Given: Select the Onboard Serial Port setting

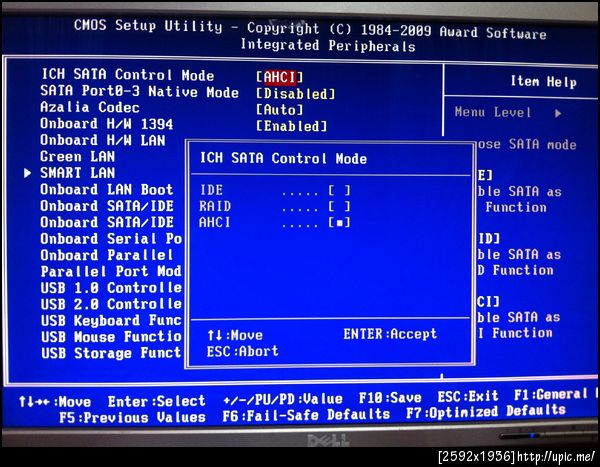Looking at the screenshot, I should click(x=111, y=239).
